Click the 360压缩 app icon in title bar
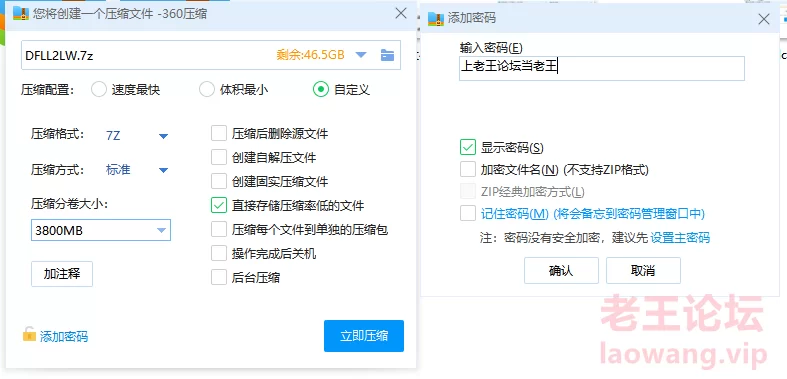 [x=20, y=14]
